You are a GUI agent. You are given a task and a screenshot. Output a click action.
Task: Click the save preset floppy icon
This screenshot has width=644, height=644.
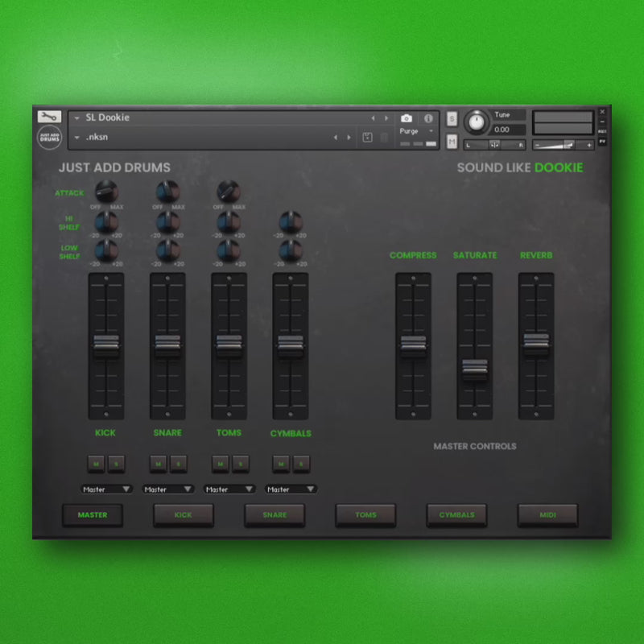pyautogui.click(x=367, y=138)
